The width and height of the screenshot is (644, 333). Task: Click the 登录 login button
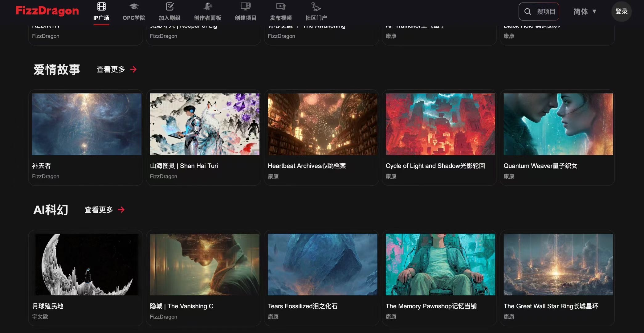tap(621, 12)
